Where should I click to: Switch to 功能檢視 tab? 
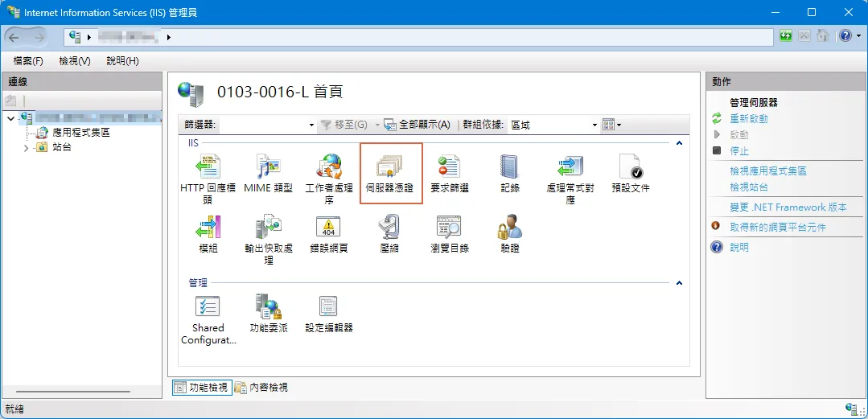click(200, 388)
